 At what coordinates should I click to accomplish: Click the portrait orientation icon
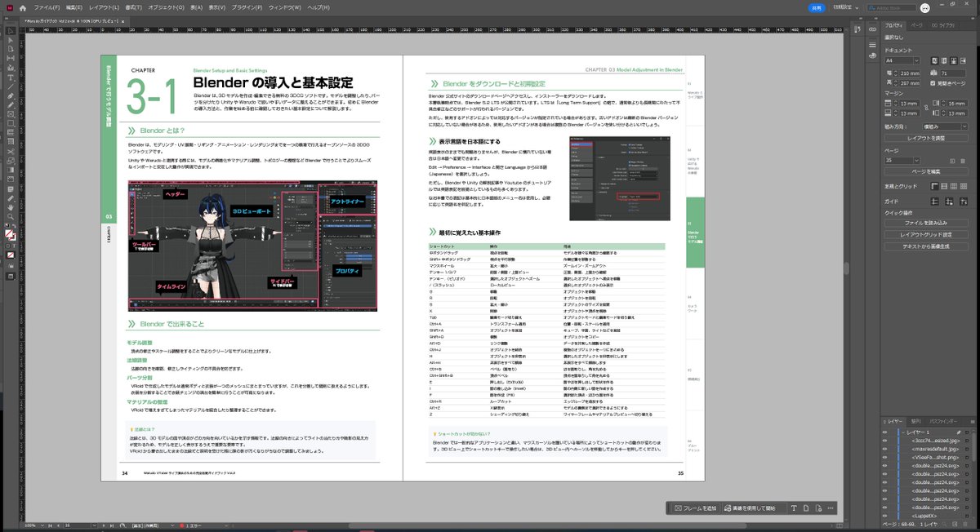[x=934, y=60]
